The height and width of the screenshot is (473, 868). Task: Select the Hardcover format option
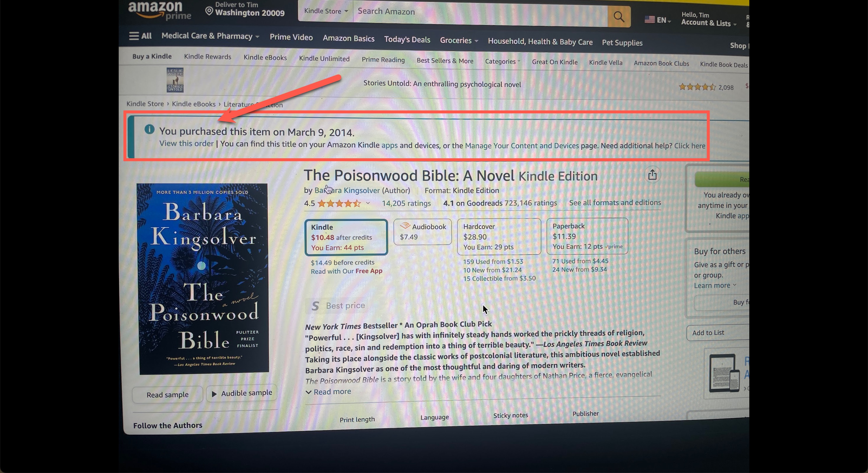(x=499, y=236)
